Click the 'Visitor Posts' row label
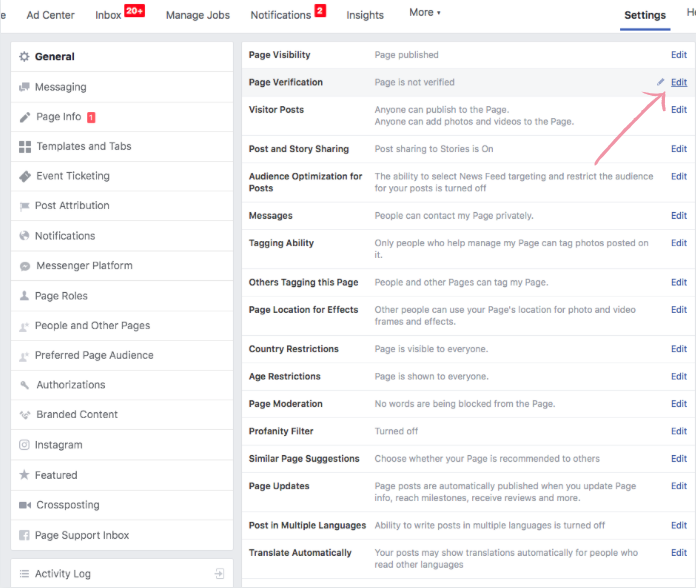This screenshot has width=696, height=588. (276, 110)
